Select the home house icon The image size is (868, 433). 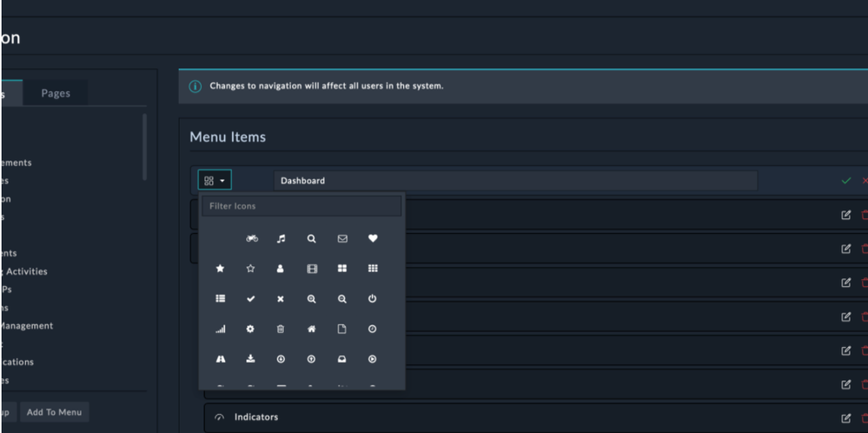(x=311, y=329)
